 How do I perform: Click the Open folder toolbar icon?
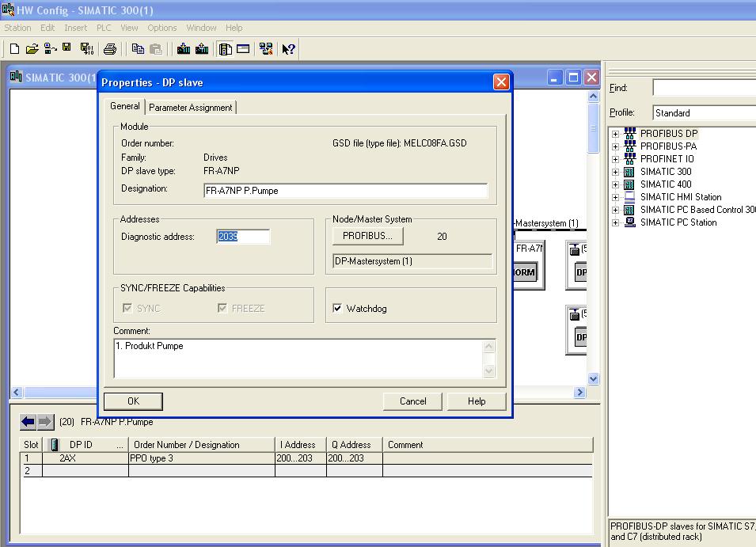click(x=32, y=49)
